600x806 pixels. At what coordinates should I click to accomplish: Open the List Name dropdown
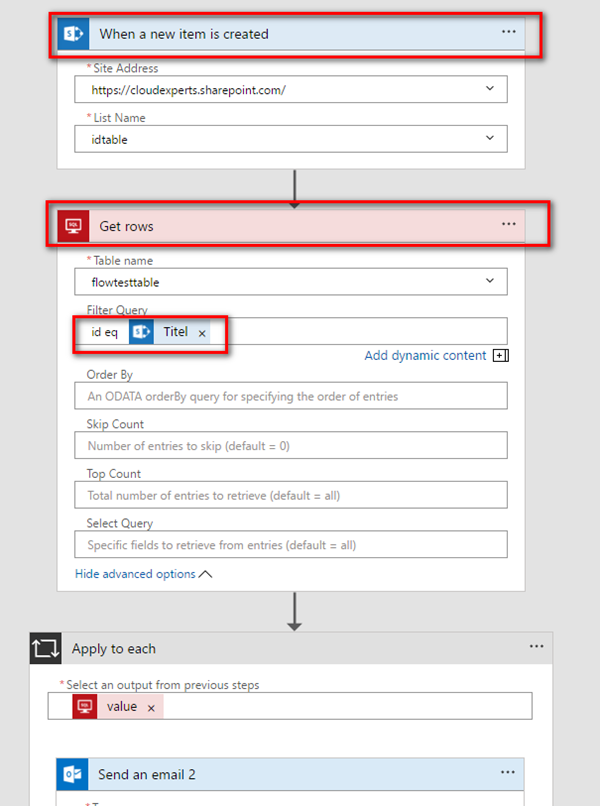[490, 138]
